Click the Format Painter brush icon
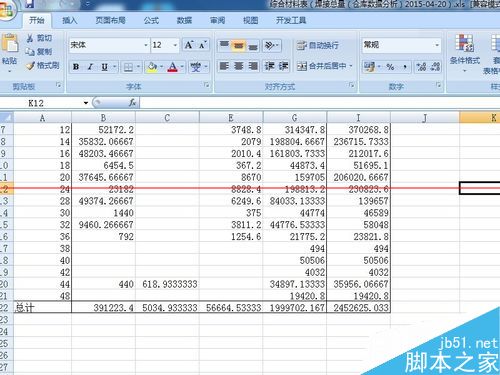 coord(30,66)
